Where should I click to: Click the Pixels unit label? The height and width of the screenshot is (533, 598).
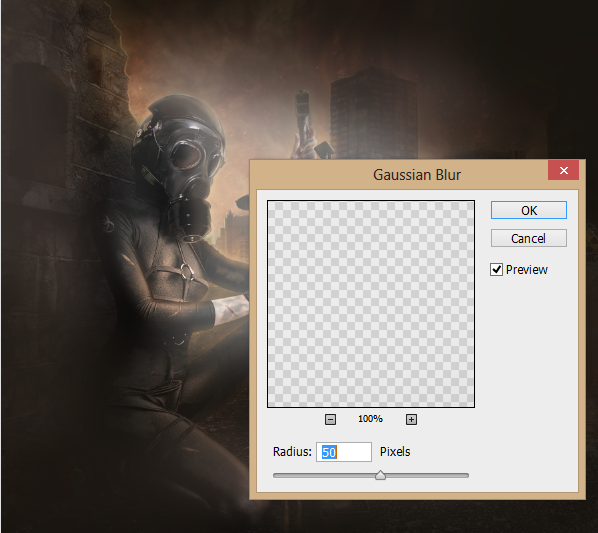point(395,452)
